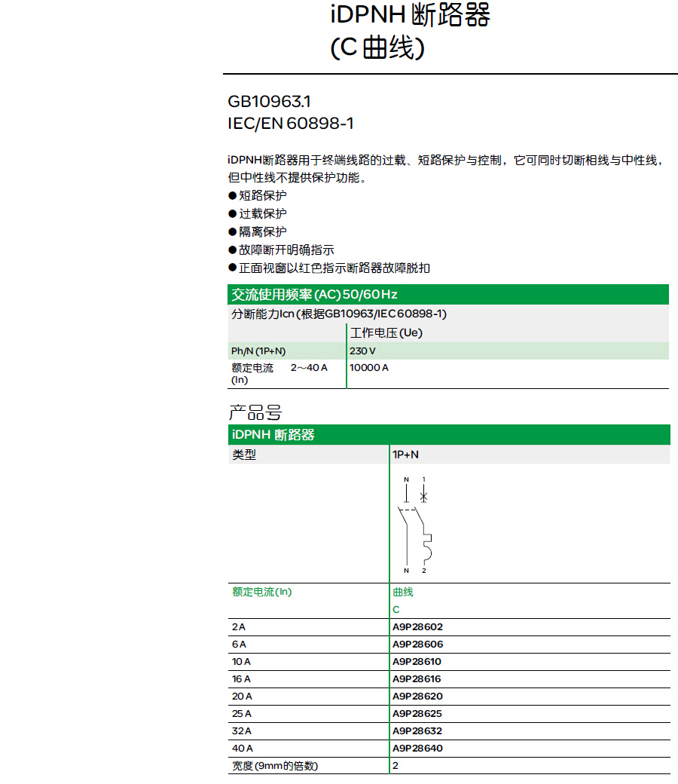The height and width of the screenshot is (784, 678).
Task: Click part number 'A9P28606'
Action: pos(417,645)
